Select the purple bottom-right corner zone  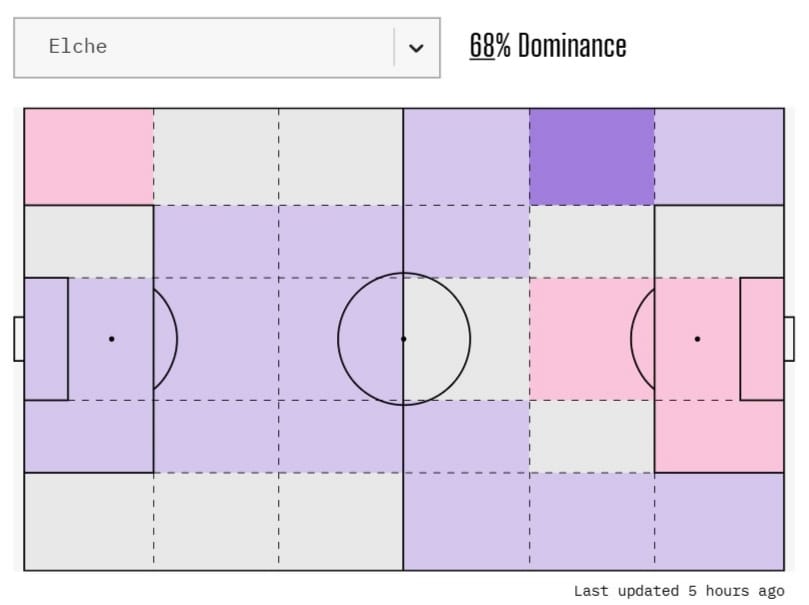click(719, 521)
